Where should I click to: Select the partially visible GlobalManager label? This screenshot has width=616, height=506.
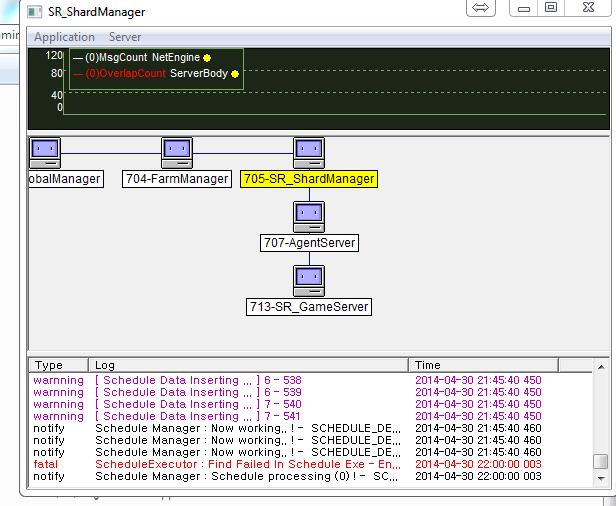coord(66,179)
